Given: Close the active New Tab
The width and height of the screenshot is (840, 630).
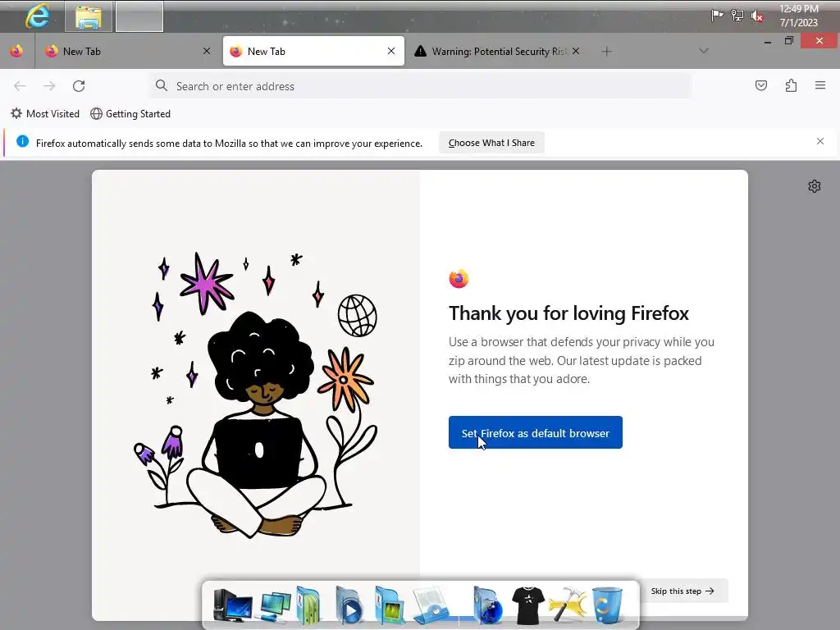Looking at the screenshot, I should 391,51.
